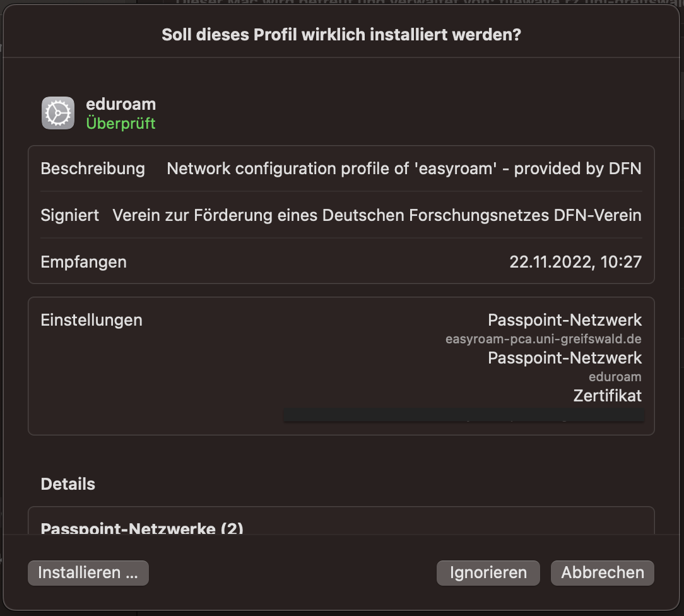Click the dialog title asking about installing profile

tap(341, 34)
